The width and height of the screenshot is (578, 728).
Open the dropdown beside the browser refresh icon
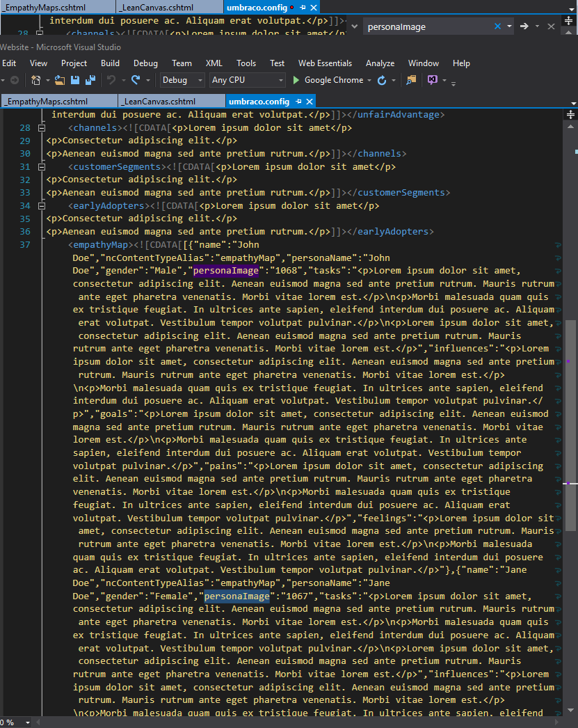point(394,80)
